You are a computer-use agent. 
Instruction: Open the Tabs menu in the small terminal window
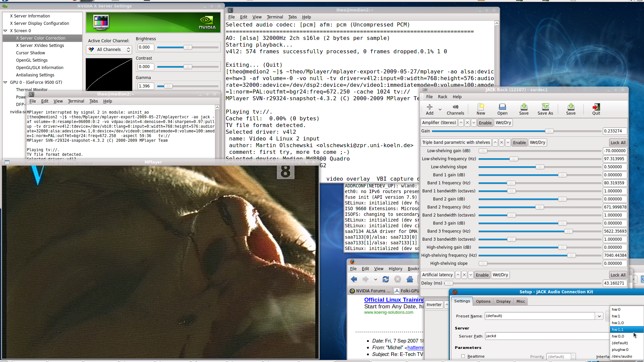pyautogui.click(x=94, y=101)
